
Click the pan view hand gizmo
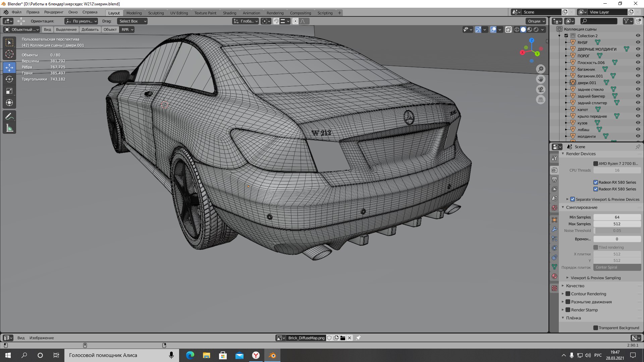540,79
